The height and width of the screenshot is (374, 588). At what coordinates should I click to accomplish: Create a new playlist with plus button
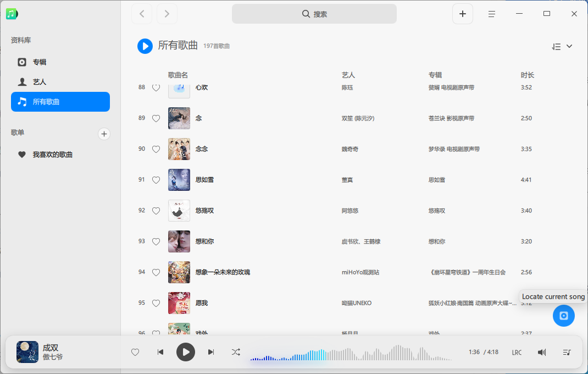[104, 134]
